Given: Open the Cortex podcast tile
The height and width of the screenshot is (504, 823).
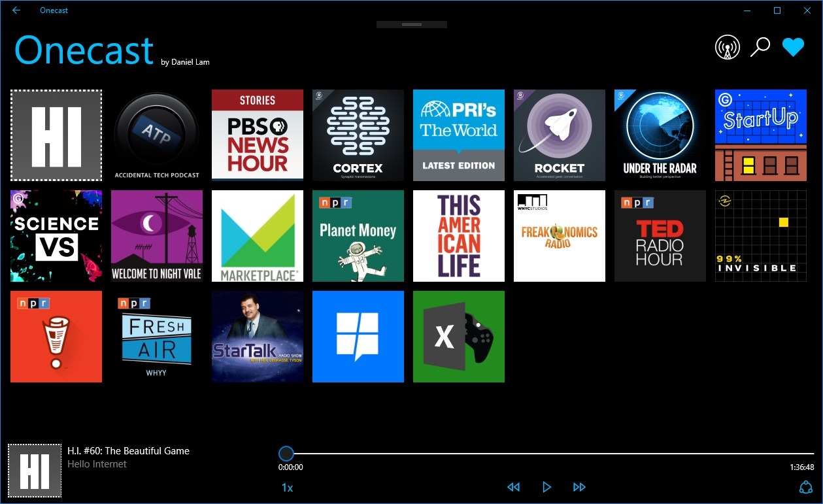Looking at the screenshot, I should [x=358, y=135].
